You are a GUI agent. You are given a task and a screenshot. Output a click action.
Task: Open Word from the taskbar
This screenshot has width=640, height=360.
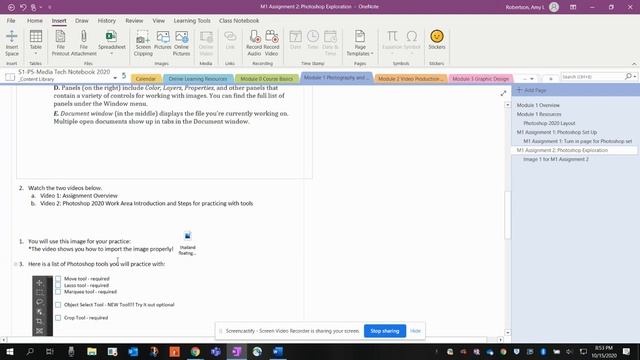278,351
